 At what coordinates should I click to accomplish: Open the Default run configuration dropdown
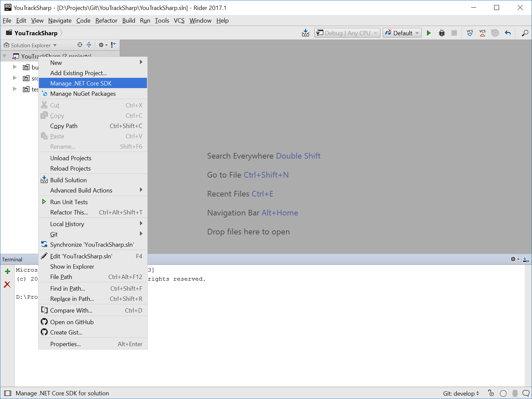coord(402,33)
